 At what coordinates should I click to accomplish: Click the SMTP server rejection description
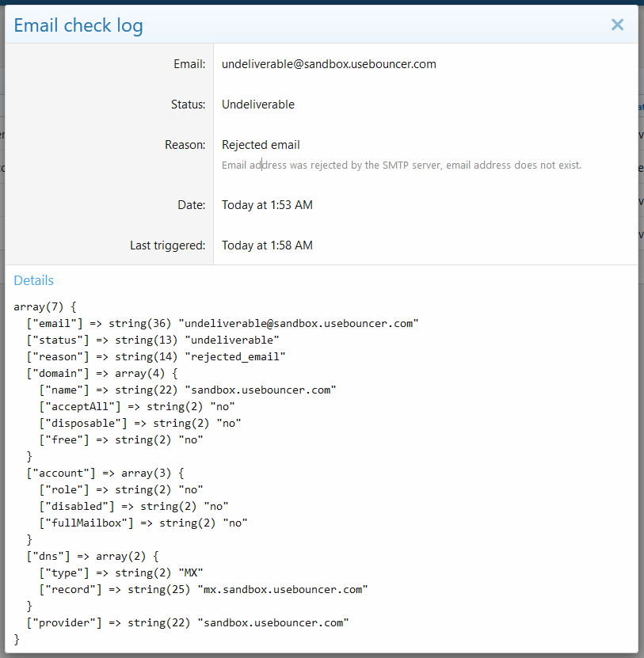pos(401,165)
